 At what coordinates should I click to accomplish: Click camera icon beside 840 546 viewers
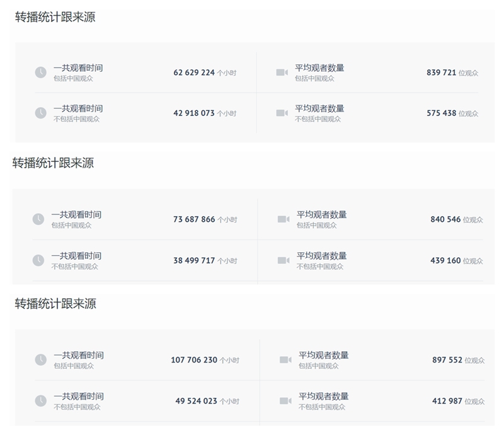(283, 219)
